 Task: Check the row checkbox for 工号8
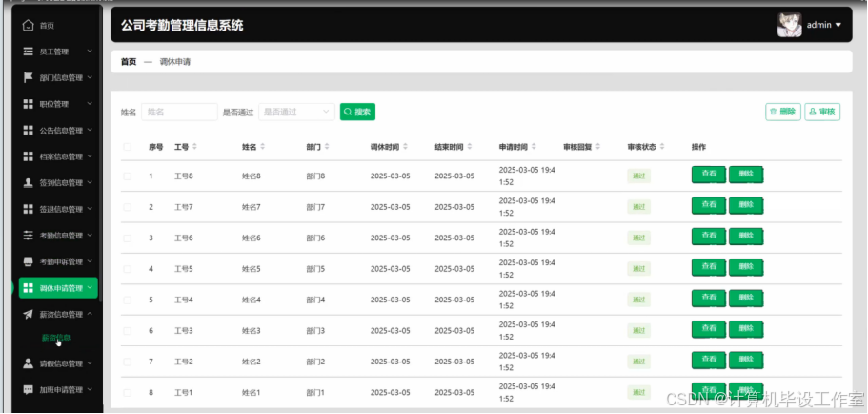[x=128, y=176]
